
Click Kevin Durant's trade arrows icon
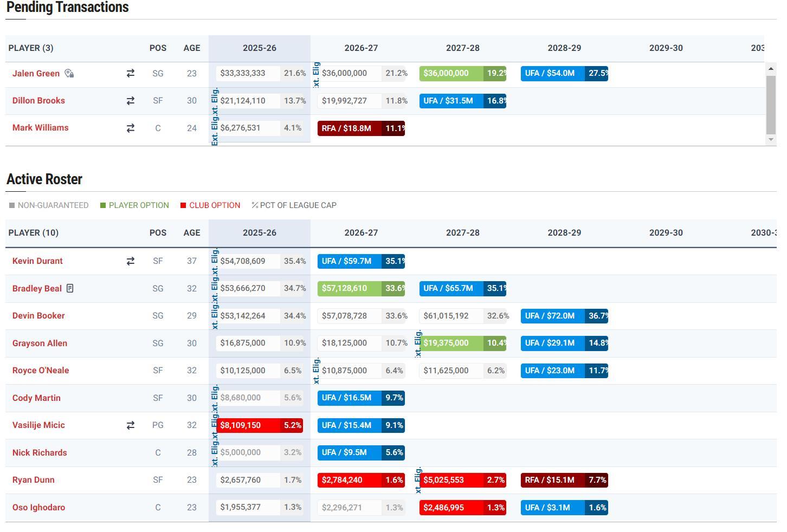tap(130, 261)
